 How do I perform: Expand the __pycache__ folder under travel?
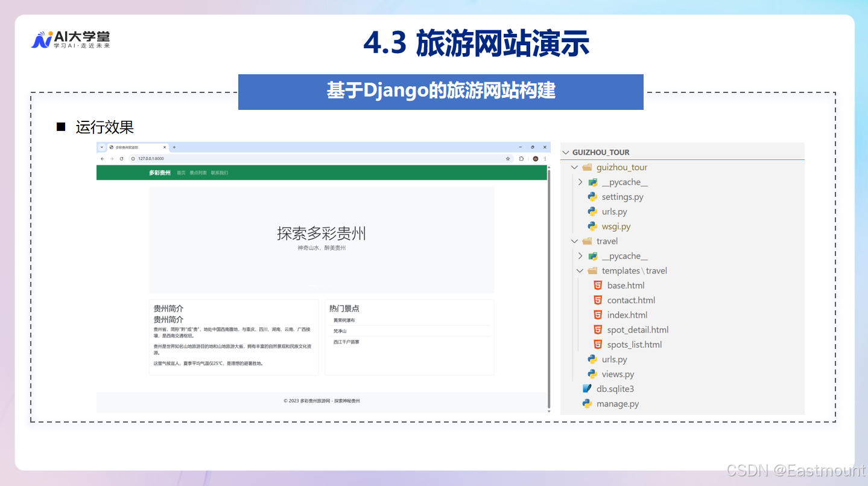[580, 255]
